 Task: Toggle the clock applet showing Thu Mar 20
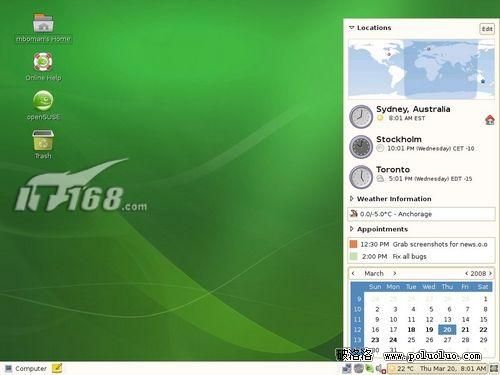453,369
